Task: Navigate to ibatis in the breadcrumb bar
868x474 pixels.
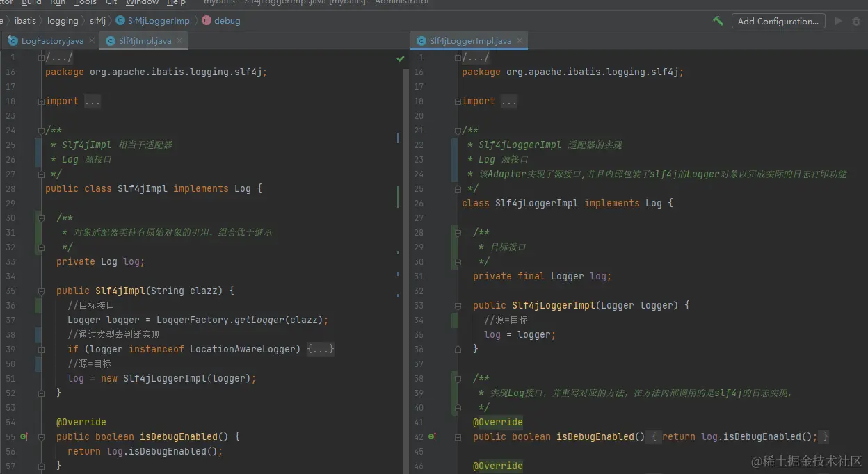Action: coord(25,21)
